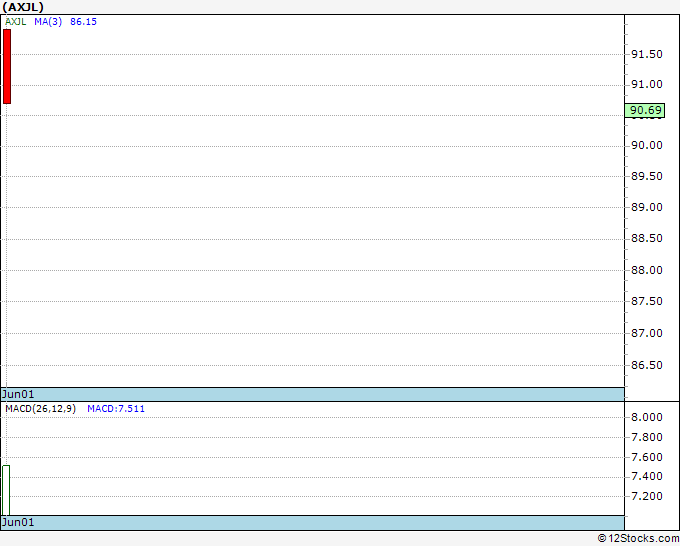680x546 pixels.
Task: Click the MACD:7.511 value readout
Action: pyautogui.click(x=116, y=409)
